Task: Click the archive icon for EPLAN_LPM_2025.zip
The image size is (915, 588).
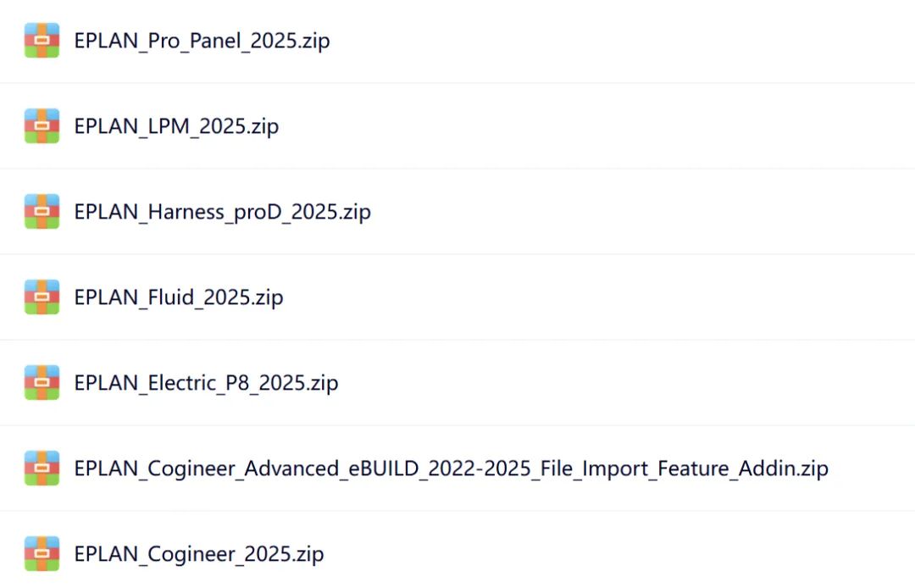Action: tap(42, 126)
